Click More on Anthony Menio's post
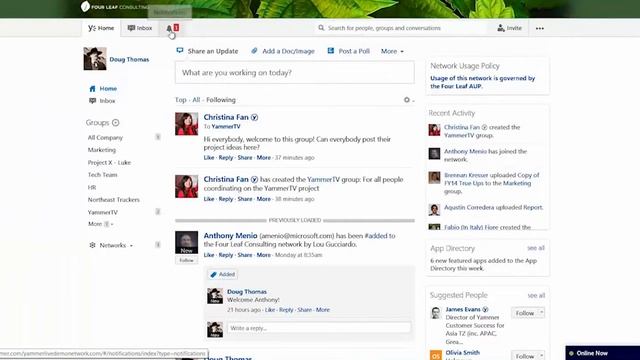This screenshot has width=640, height=360. tap(263, 255)
